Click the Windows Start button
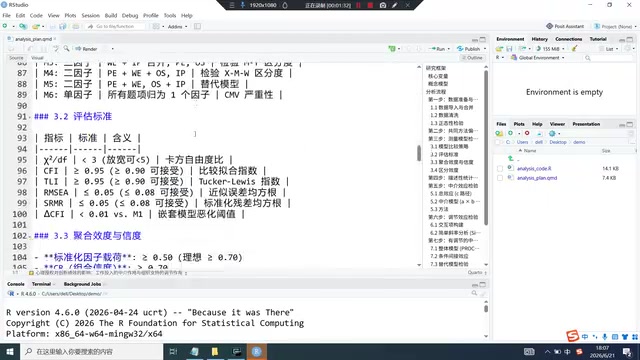Viewport: 640px width, 360px height. [10, 351]
